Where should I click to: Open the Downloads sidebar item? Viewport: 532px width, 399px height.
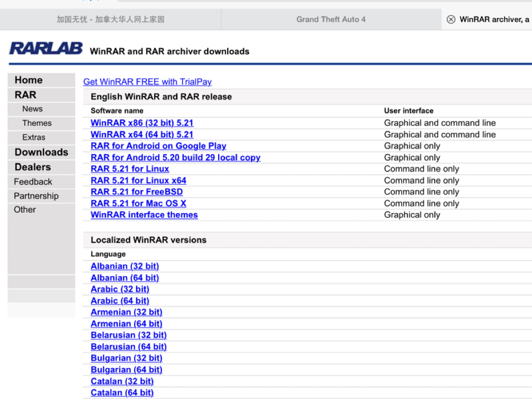tap(41, 152)
